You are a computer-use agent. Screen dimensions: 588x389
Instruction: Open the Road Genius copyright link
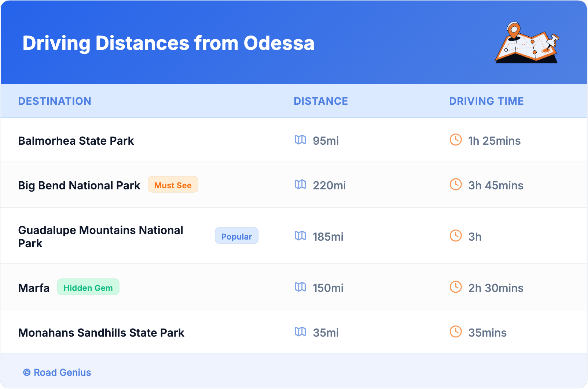pyautogui.click(x=57, y=373)
